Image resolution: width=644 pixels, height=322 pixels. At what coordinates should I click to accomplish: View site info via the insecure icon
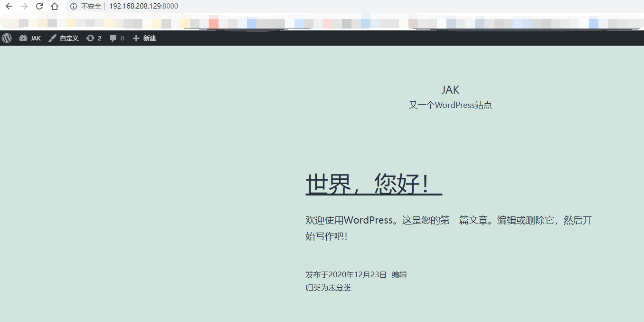[74, 6]
